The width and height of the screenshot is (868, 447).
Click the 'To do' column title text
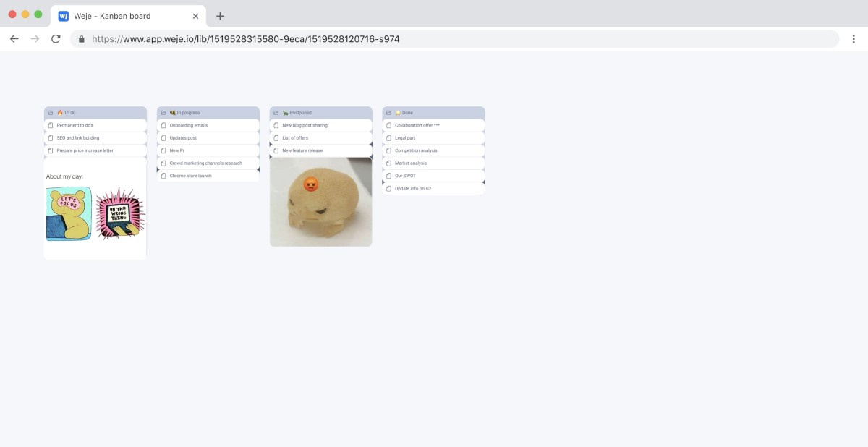pos(70,113)
